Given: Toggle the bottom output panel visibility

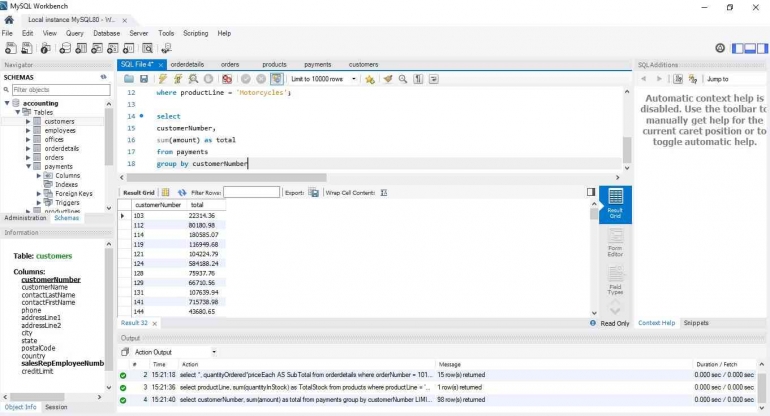Looking at the screenshot, I should click(750, 48).
